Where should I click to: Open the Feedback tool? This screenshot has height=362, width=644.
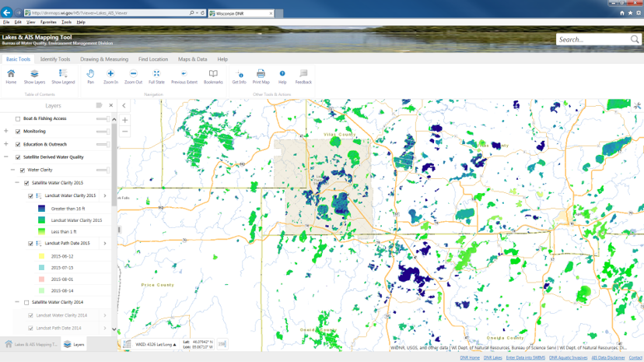pyautogui.click(x=303, y=76)
